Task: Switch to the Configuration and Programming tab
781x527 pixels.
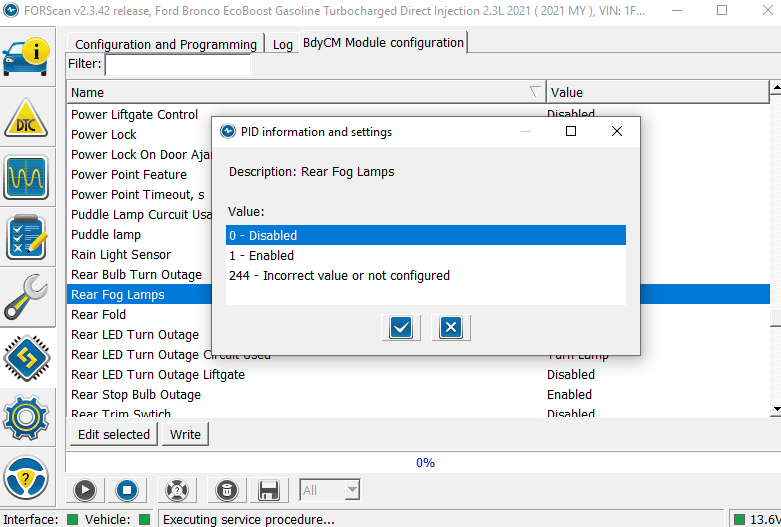Action: click(x=166, y=44)
